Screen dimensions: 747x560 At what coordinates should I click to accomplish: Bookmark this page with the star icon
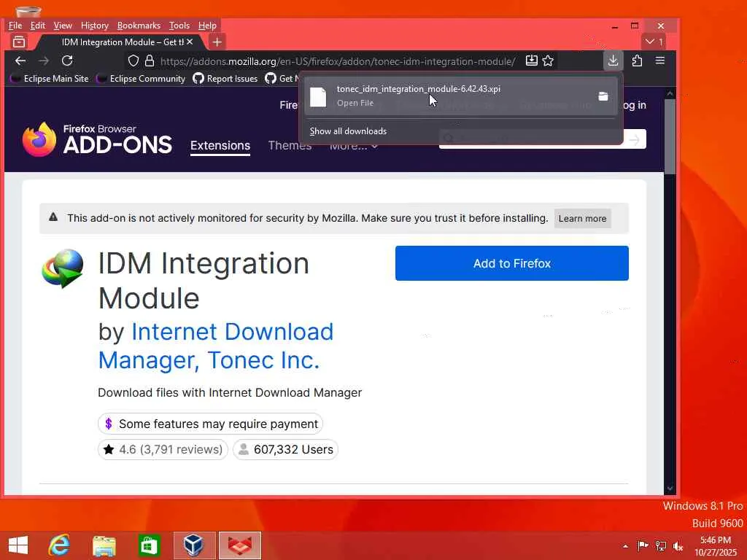click(x=548, y=61)
